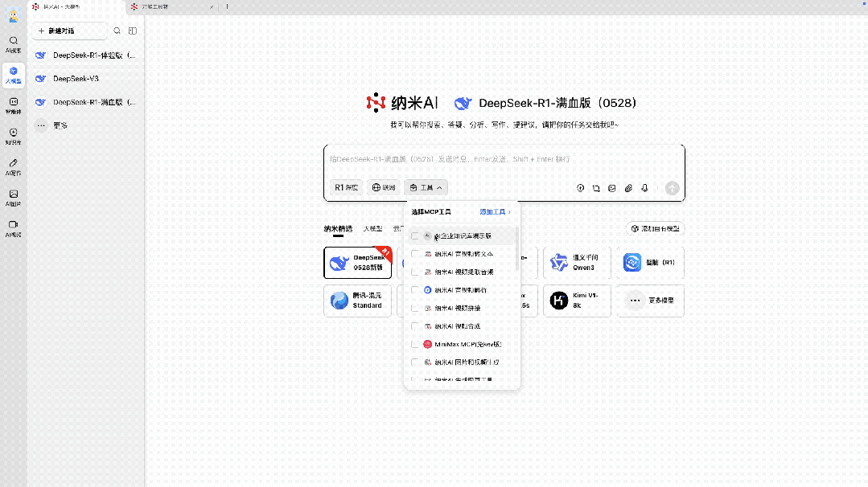This screenshot has width=868, height=487.
Task: Check the 纳米AI 视频提取音频 tool
Action: [414, 272]
